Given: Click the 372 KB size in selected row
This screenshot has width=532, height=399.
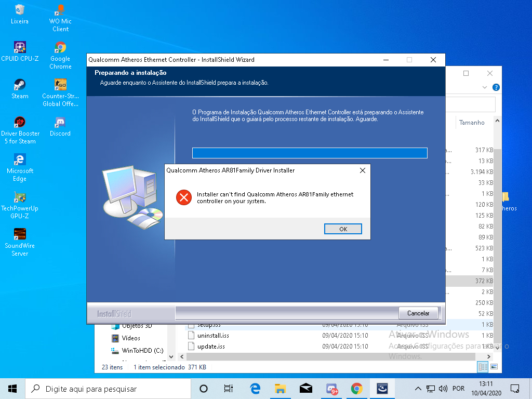Looking at the screenshot, I should click(x=484, y=281).
